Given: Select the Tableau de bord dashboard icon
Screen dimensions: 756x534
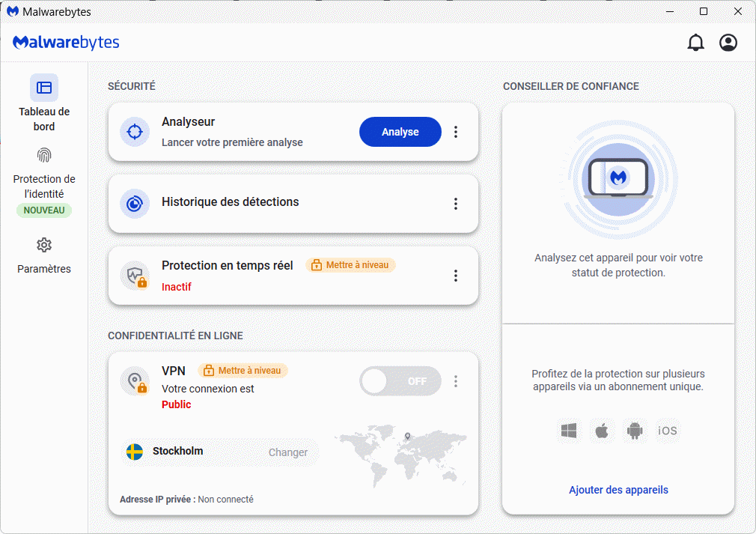Looking at the screenshot, I should pyautogui.click(x=44, y=88).
